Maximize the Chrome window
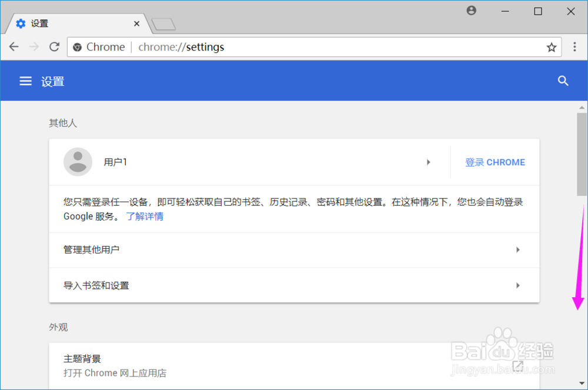 click(538, 11)
